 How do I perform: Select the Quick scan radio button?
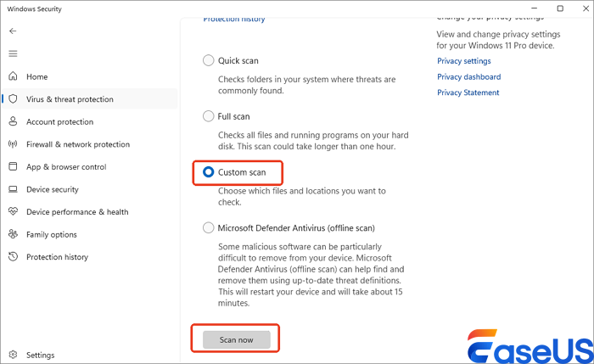click(209, 60)
